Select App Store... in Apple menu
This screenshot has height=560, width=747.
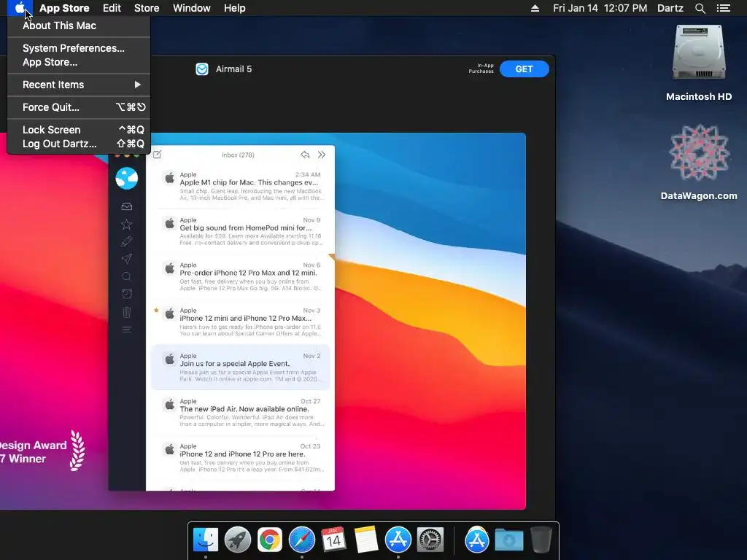click(x=79, y=62)
